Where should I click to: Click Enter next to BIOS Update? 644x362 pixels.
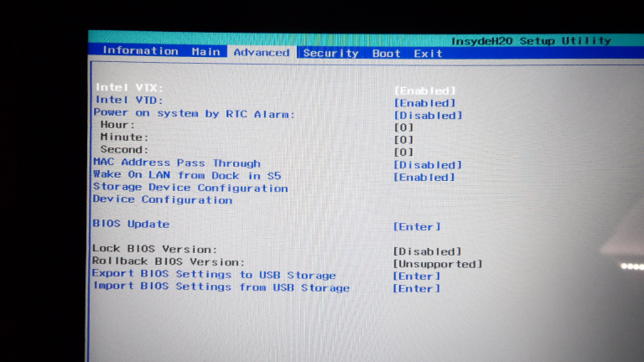pos(417,226)
